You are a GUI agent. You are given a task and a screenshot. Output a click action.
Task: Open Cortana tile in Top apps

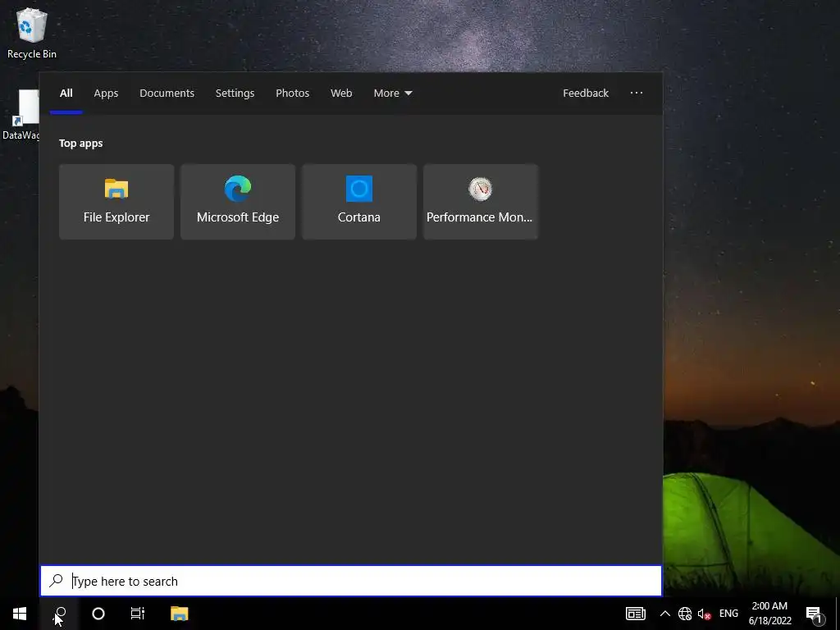tap(359, 202)
